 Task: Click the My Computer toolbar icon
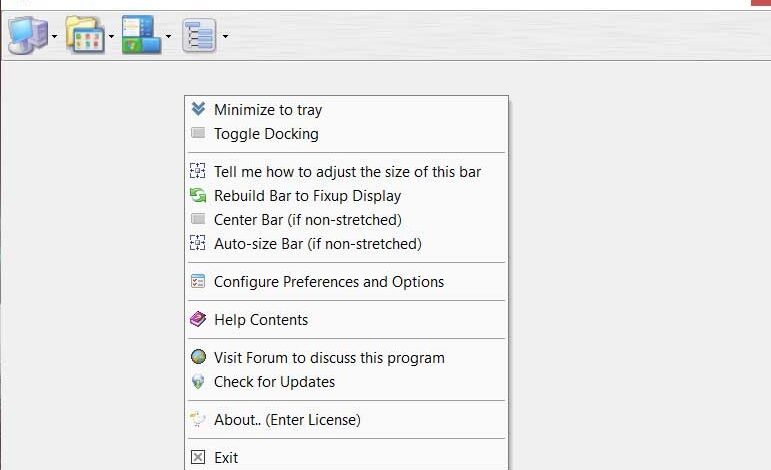tap(24, 35)
